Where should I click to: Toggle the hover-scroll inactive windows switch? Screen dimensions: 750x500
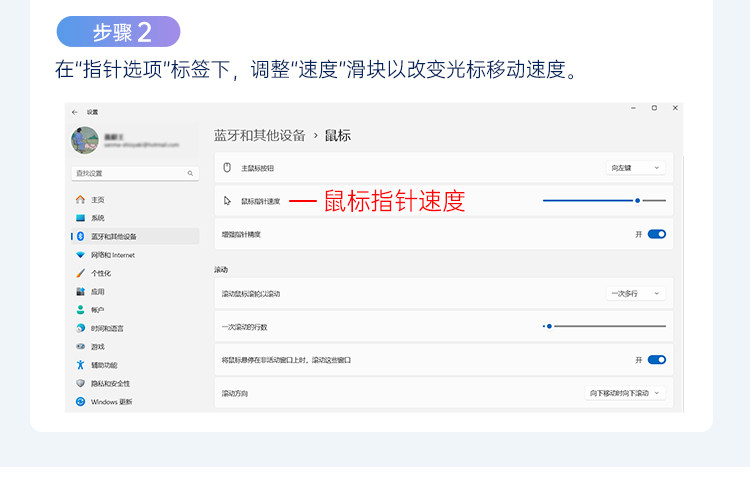(656, 359)
